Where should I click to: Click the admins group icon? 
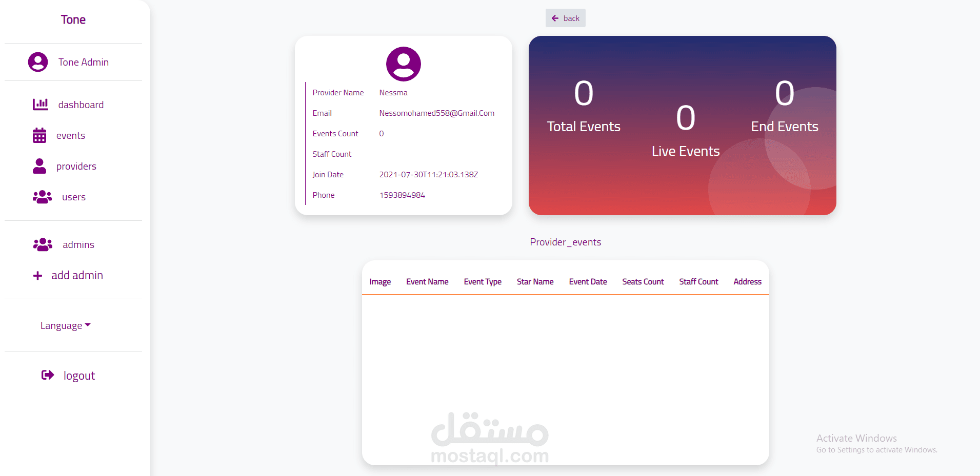pyautogui.click(x=43, y=244)
